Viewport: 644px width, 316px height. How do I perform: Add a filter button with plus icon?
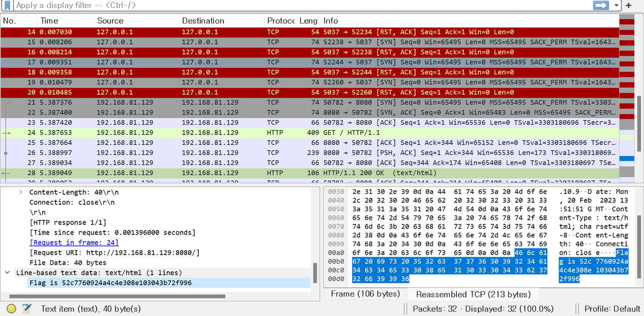tap(629, 6)
